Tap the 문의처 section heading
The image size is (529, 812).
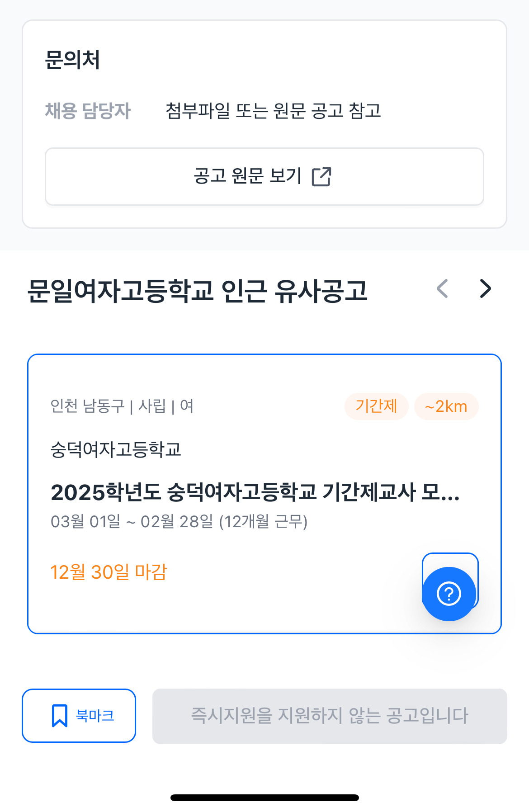click(72, 60)
